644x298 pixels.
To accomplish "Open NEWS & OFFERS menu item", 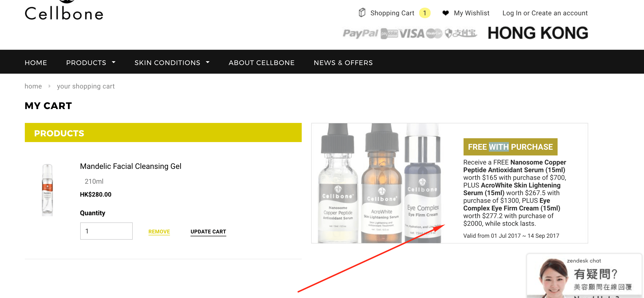I will (343, 63).
